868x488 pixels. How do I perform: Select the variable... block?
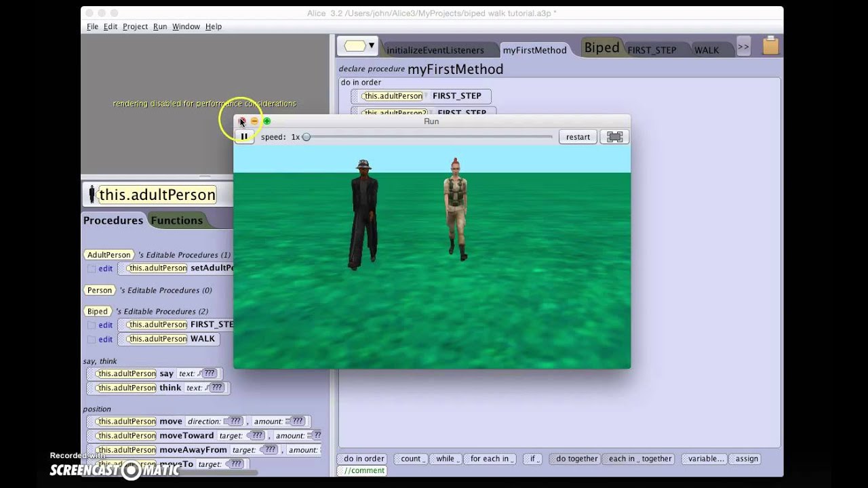pos(705,459)
